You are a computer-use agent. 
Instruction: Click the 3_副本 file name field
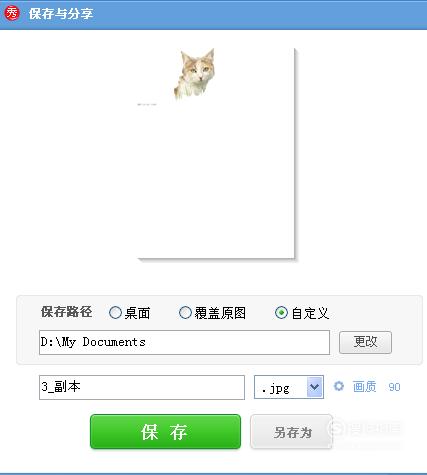[x=142, y=387]
